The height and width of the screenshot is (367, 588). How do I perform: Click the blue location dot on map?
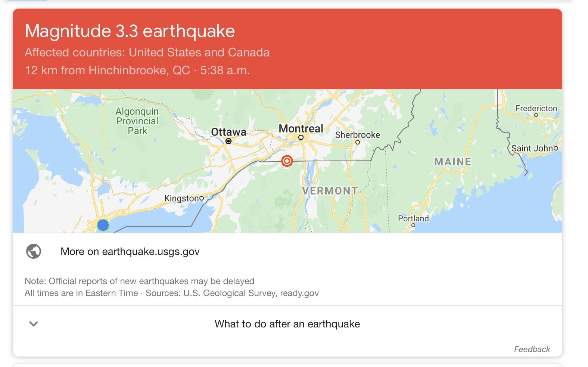(103, 225)
